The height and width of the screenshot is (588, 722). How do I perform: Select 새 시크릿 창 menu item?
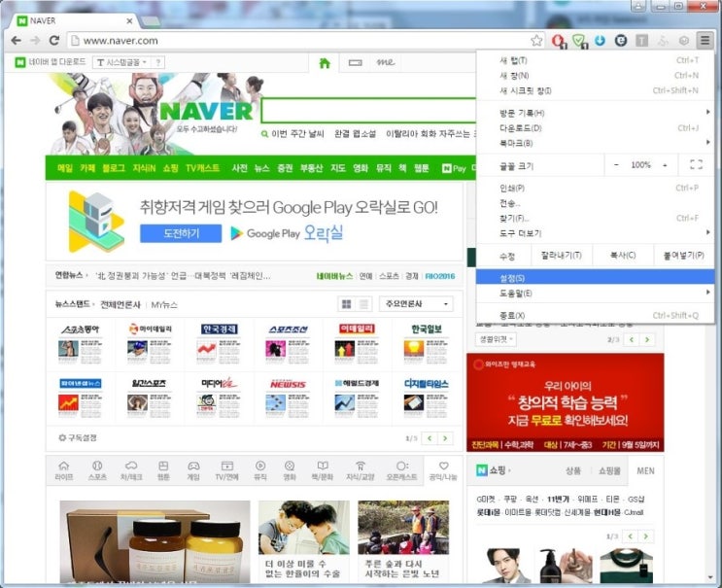(x=596, y=90)
